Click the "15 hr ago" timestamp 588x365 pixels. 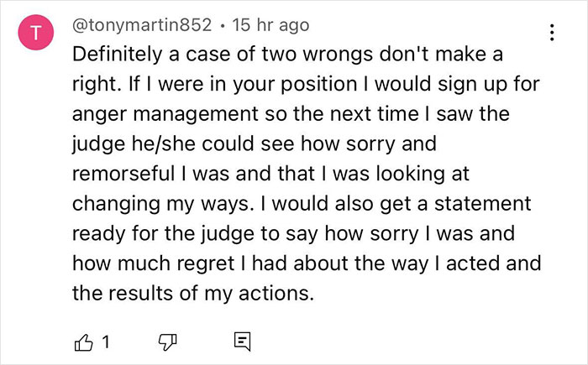(262, 28)
